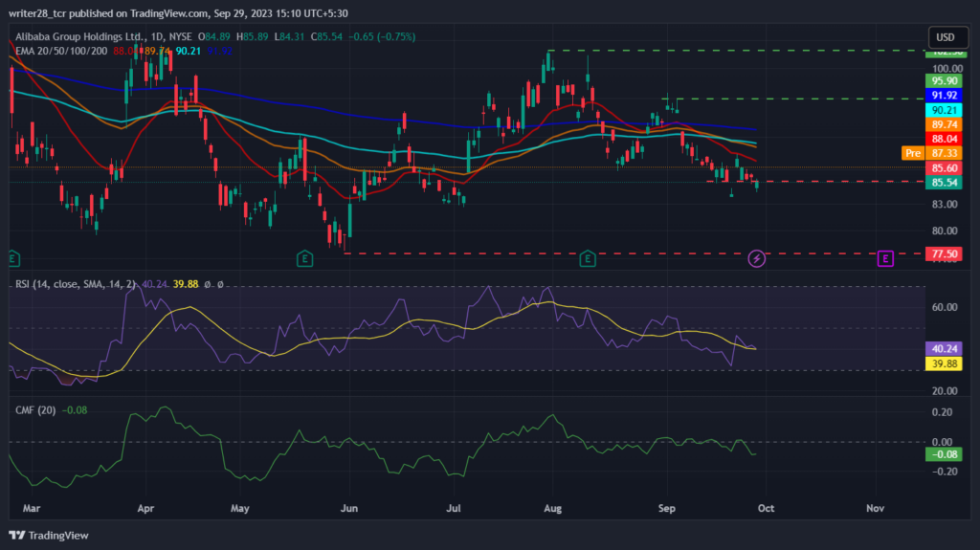Click the green -0.08 CMF axis label
Viewport: 980px width, 550px height.
(944, 454)
